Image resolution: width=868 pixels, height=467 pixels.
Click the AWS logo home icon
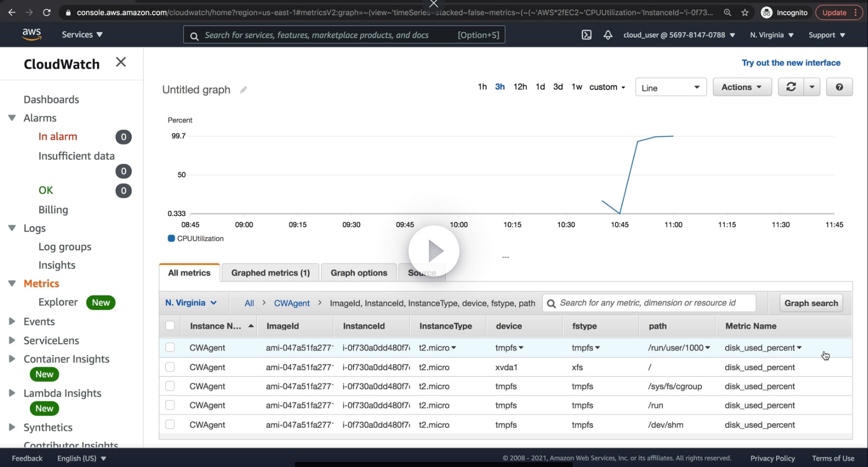(31, 34)
